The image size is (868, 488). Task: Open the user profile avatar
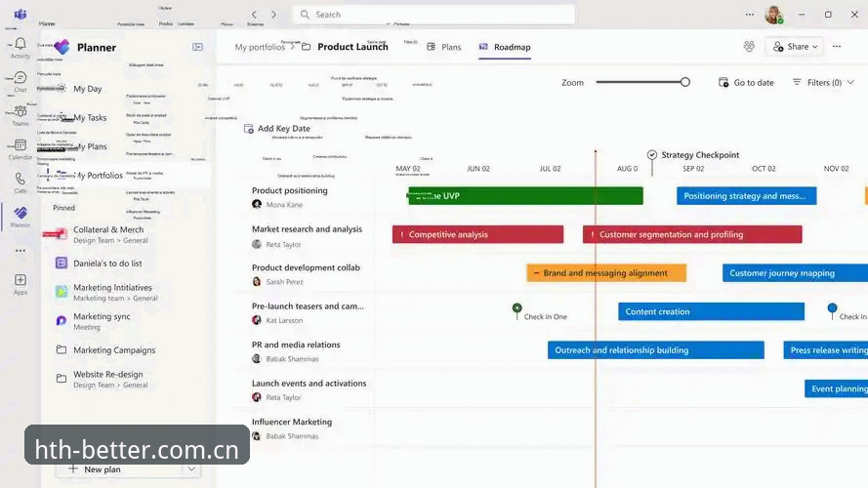(774, 15)
